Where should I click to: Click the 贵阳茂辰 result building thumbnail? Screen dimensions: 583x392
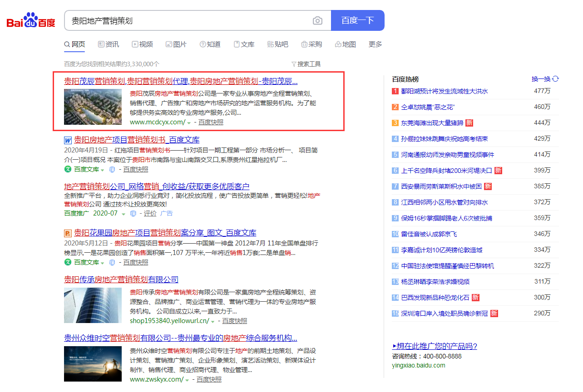coord(93,107)
